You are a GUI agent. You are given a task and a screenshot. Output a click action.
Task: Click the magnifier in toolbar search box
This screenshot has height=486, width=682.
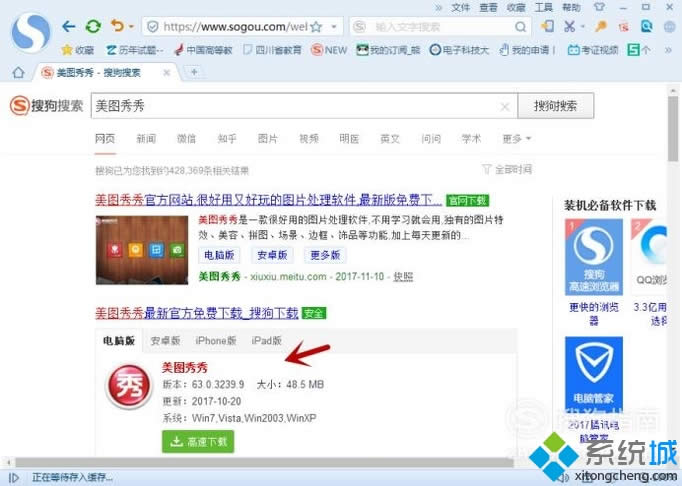tap(520, 27)
